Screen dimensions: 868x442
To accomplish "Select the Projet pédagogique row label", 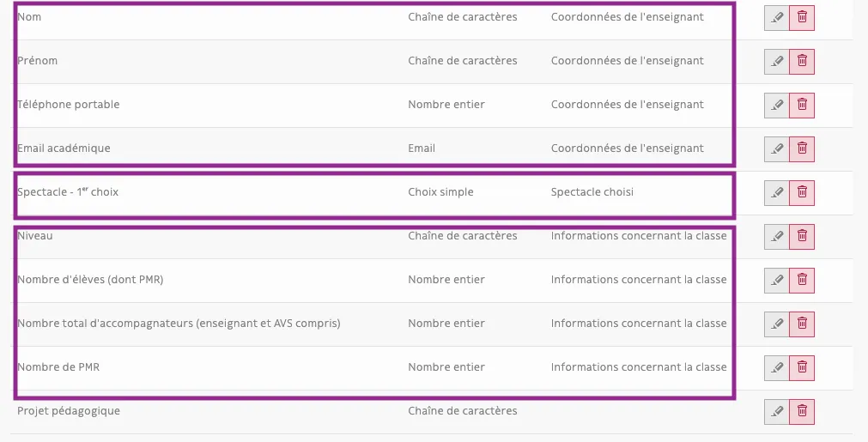I will (x=69, y=411).
